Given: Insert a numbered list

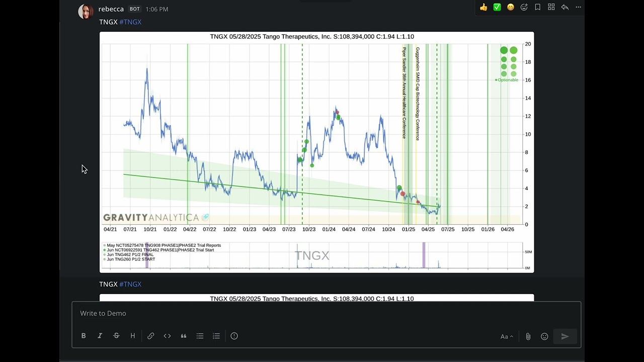Looking at the screenshot, I should coord(216,336).
